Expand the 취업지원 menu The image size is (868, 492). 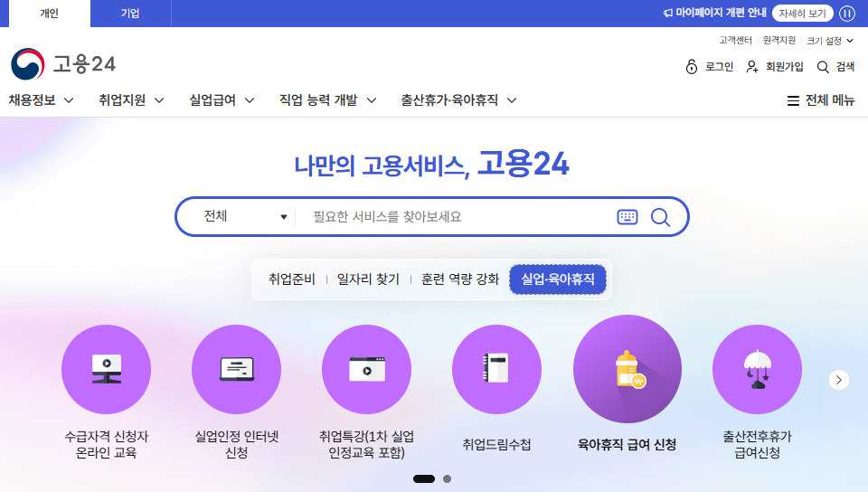[x=131, y=100]
